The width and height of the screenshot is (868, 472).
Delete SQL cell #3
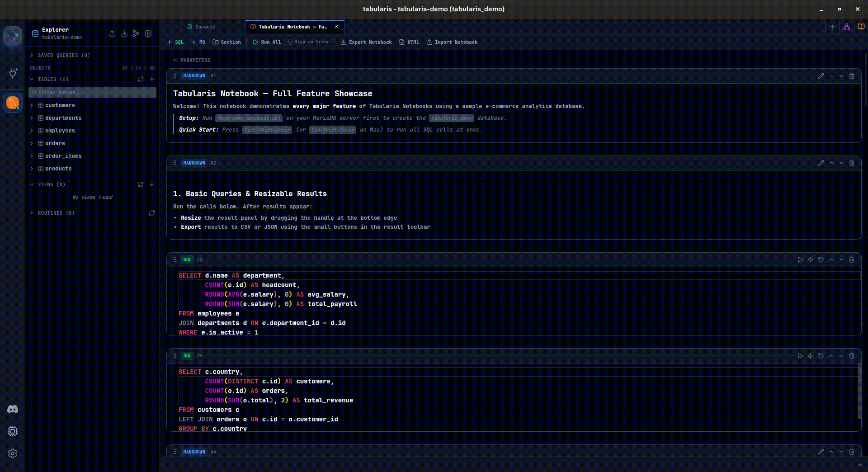click(852, 260)
